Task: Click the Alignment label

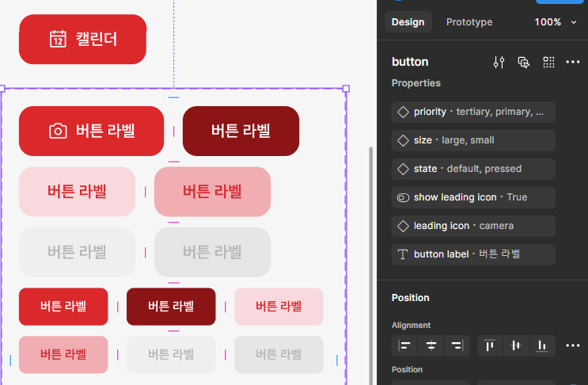Action: pos(411,326)
